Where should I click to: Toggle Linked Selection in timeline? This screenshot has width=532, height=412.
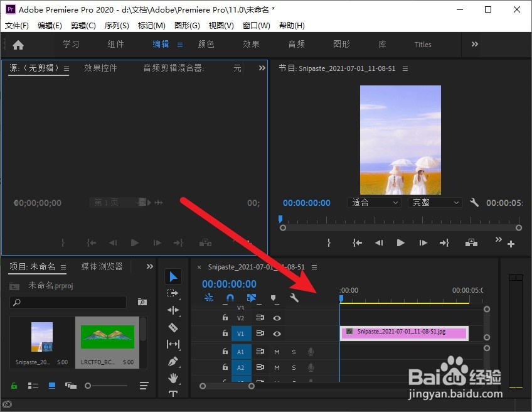252,298
